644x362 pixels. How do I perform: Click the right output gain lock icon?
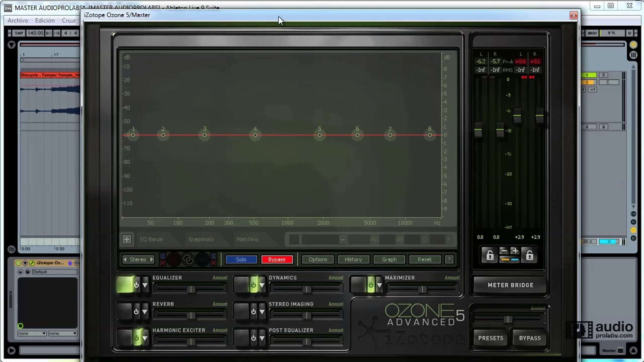529,255
